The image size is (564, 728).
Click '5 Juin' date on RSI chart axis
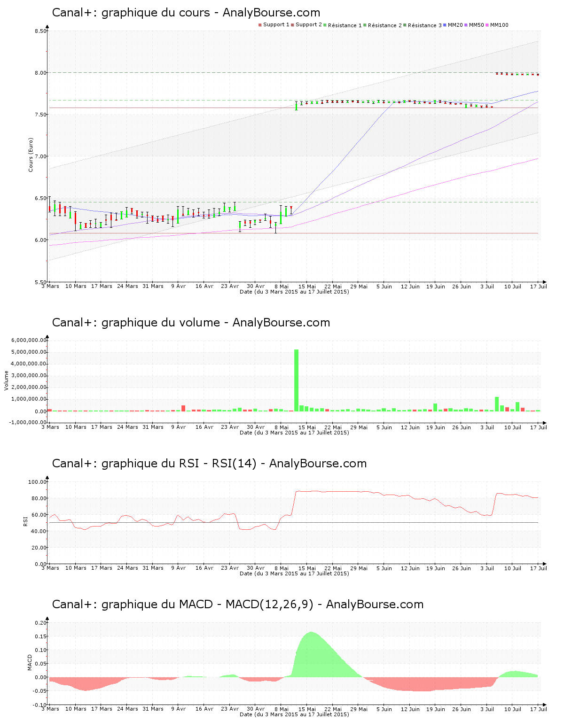point(384,568)
